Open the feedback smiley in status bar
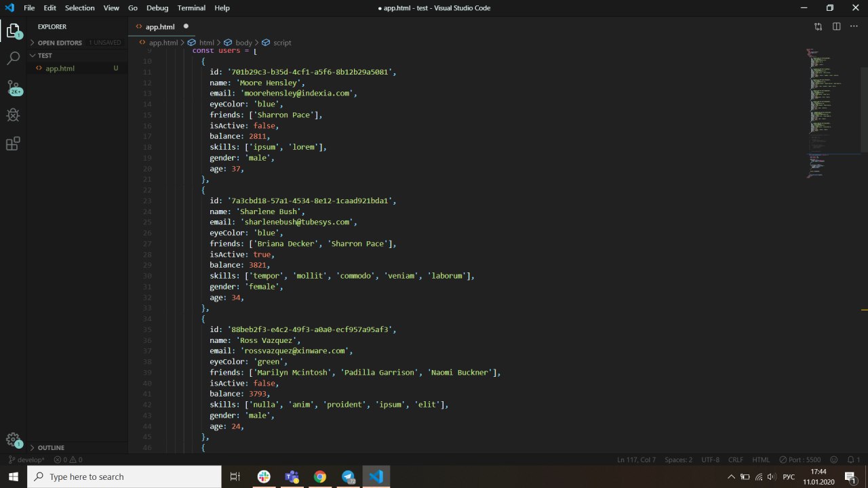This screenshot has height=488, width=868. coord(834,460)
